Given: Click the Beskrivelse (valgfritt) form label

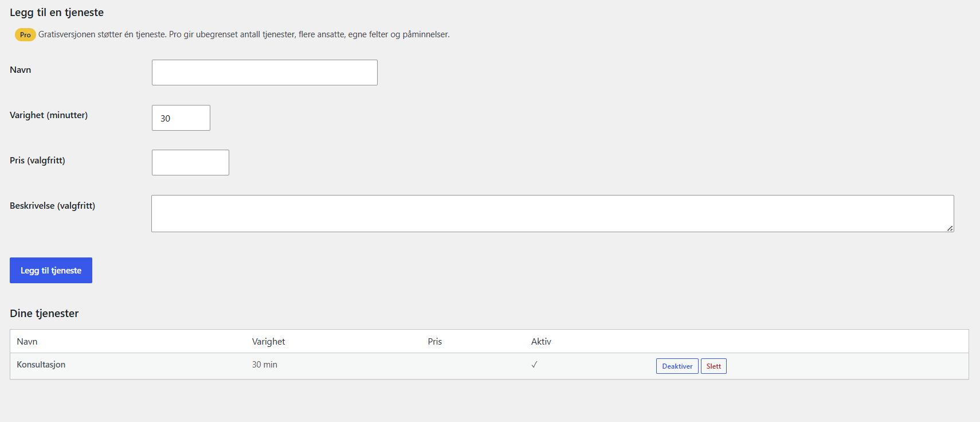Looking at the screenshot, I should click(52, 205).
